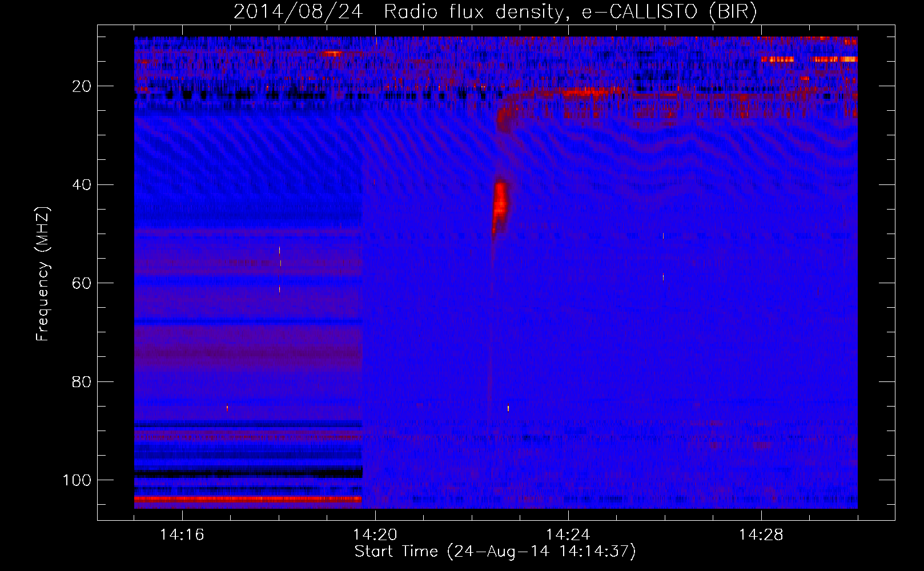The height and width of the screenshot is (571, 924).
Task: Click the '14:16' time tick label
Action: 182,535
